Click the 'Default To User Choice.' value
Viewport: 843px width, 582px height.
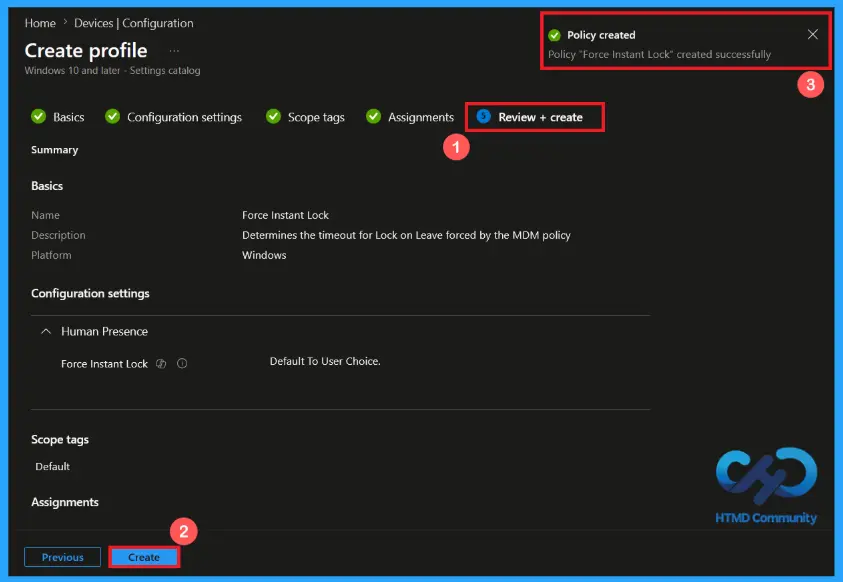click(x=325, y=362)
